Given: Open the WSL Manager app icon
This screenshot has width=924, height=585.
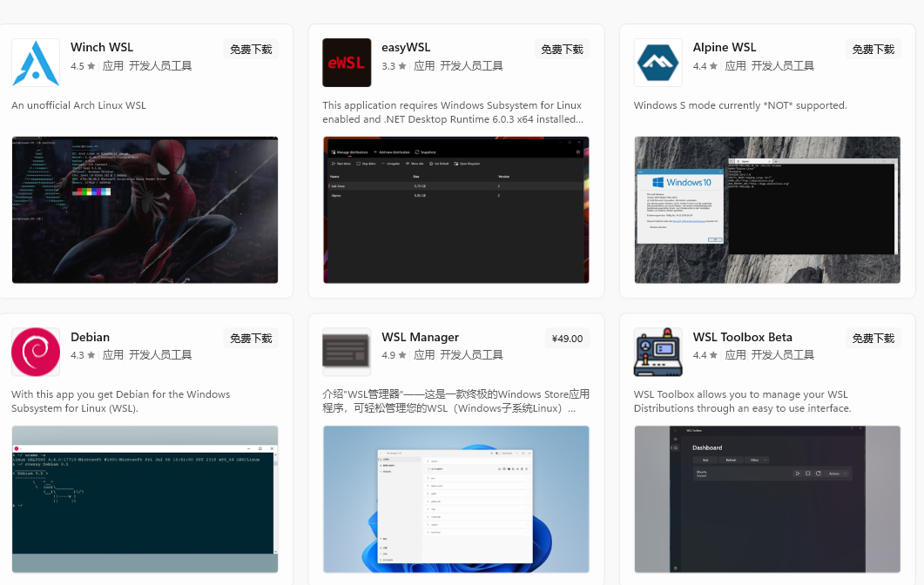Looking at the screenshot, I should 347,352.
